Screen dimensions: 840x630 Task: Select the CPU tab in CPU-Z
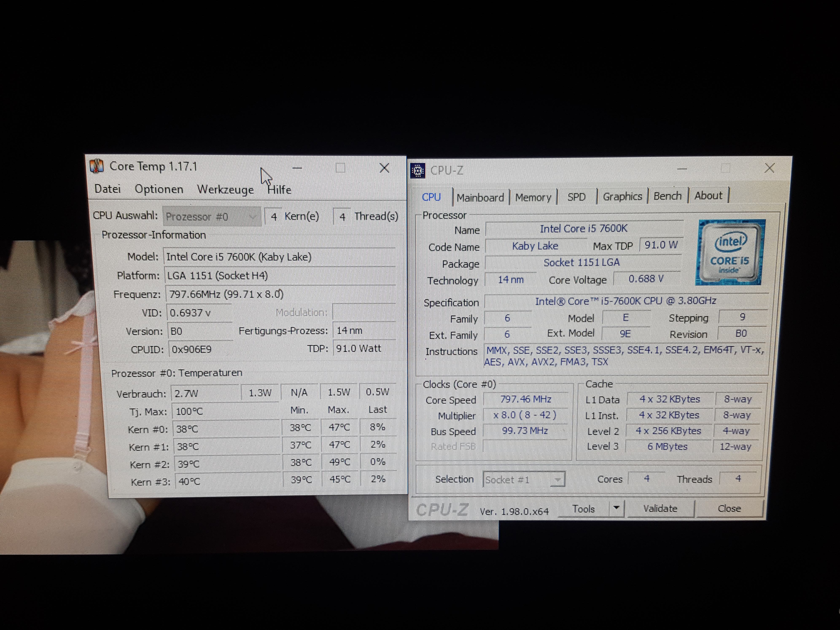[431, 197]
